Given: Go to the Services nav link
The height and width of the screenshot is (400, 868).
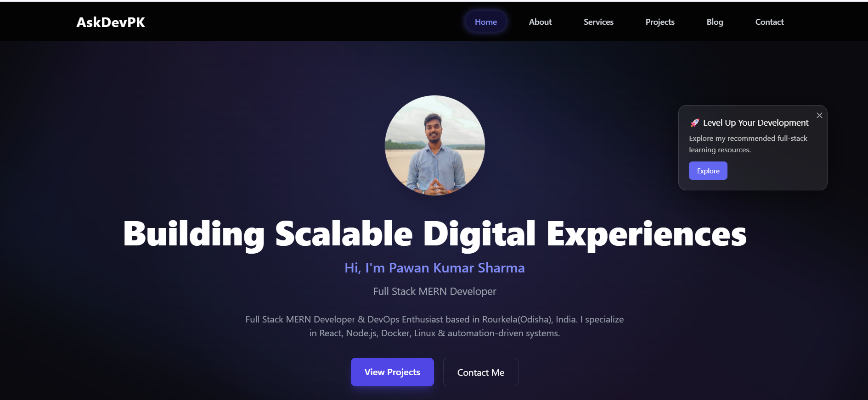Looking at the screenshot, I should coord(598,22).
